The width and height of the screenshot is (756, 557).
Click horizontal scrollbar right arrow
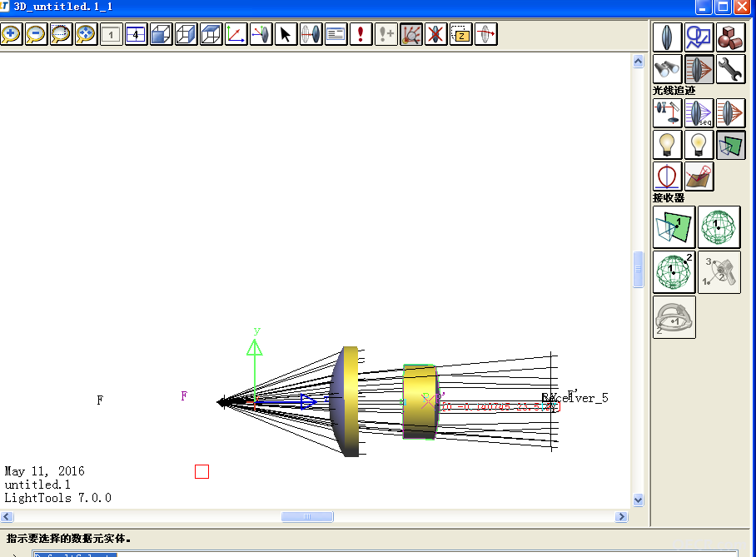pyautogui.click(x=621, y=516)
